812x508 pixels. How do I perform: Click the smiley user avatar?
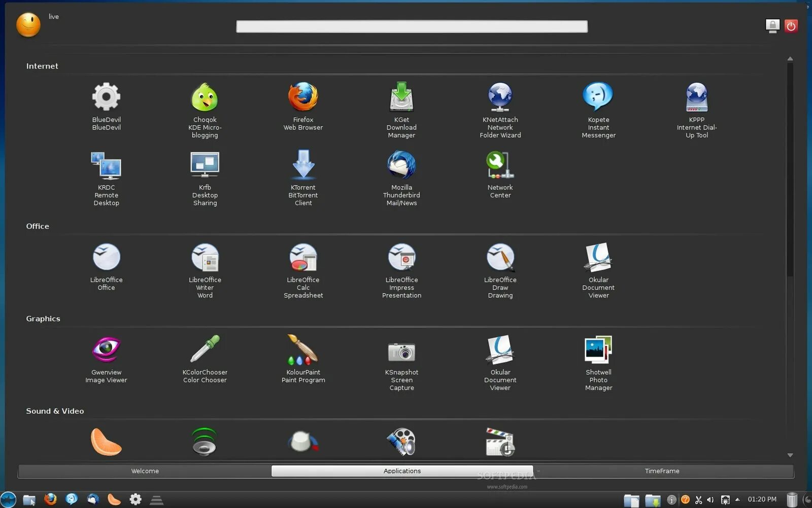pyautogui.click(x=28, y=24)
